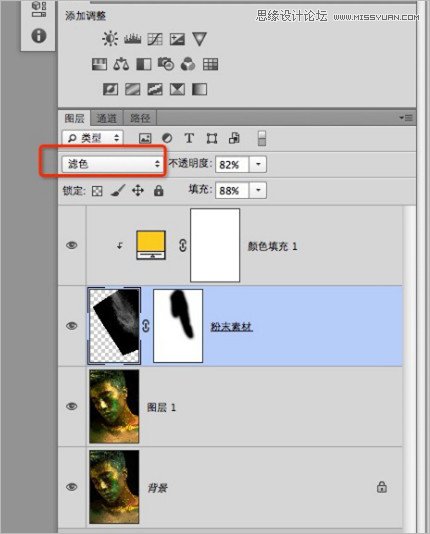Lock transparent pixels

(97, 191)
